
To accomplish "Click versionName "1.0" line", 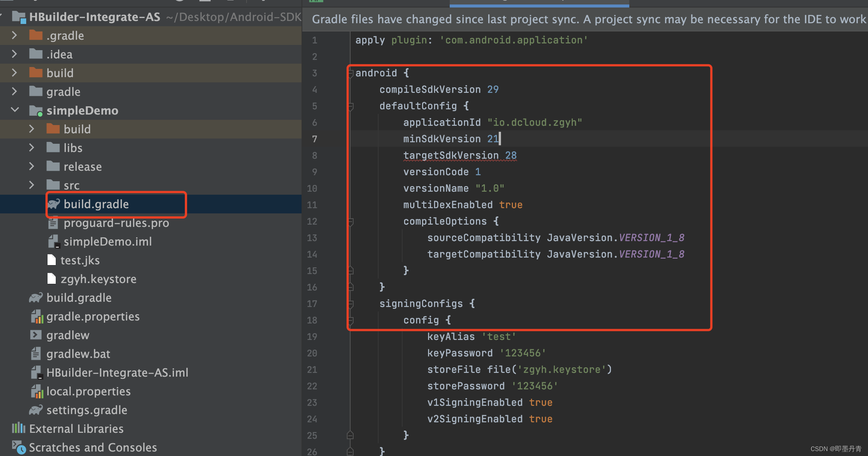I will (454, 188).
